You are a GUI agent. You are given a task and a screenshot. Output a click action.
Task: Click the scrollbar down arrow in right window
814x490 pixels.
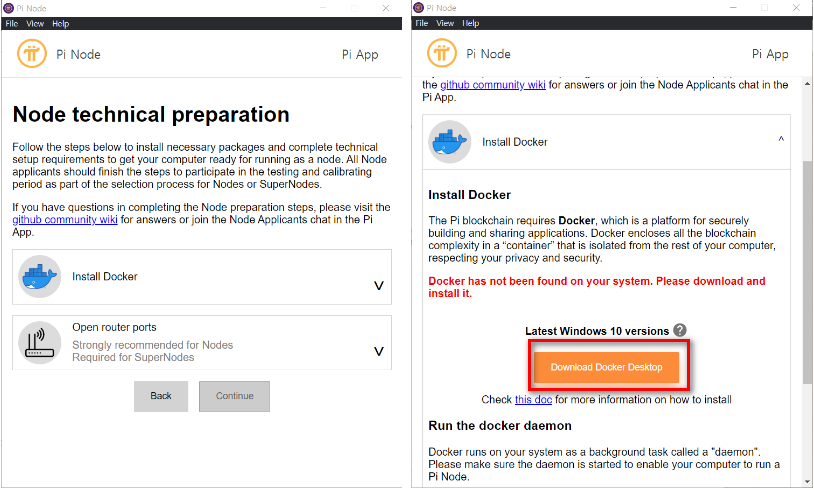pyautogui.click(x=807, y=482)
